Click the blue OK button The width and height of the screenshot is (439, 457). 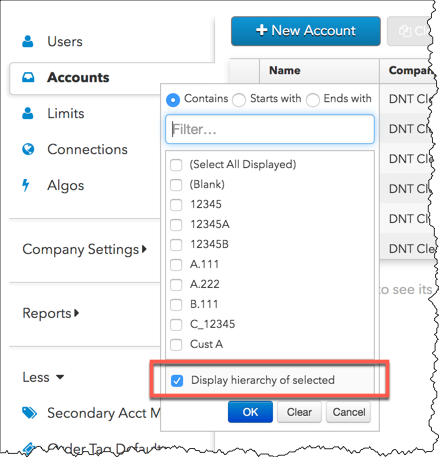[x=250, y=412]
